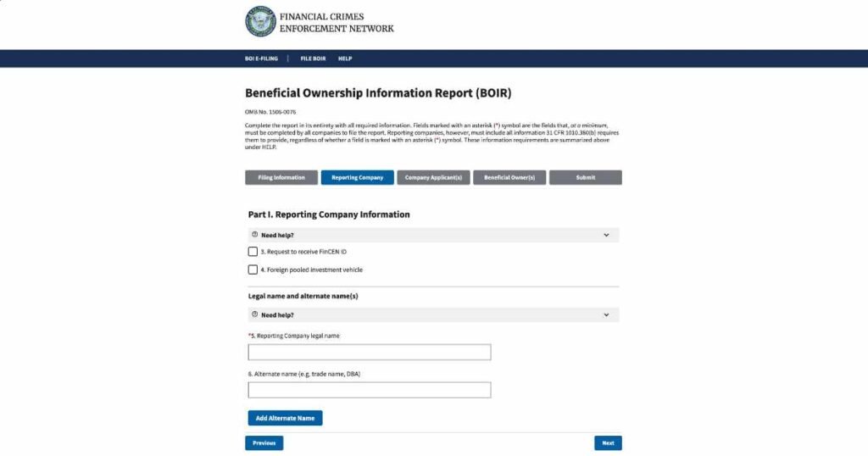Image resolution: width=868 pixels, height=456 pixels.
Task: Click the FinCEN seal logo
Action: (x=261, y=21)
